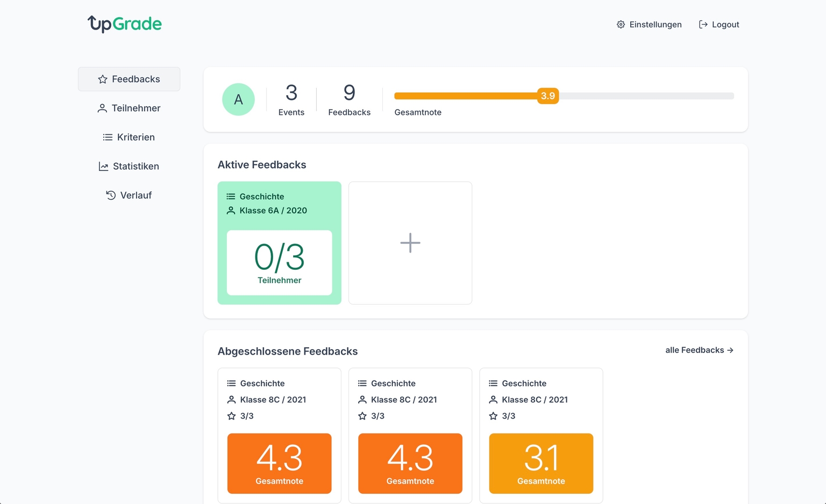Screen dimensions: 826x504
Task: Click the history icon next to Verlauf
Action: point(111,195)
